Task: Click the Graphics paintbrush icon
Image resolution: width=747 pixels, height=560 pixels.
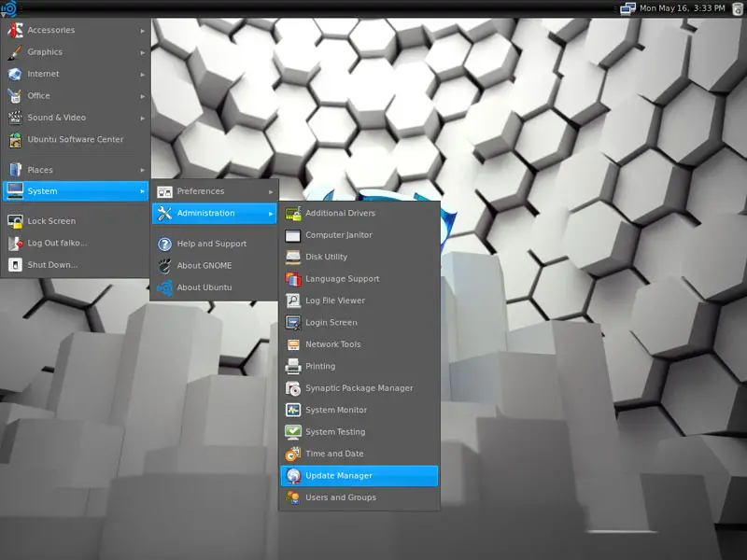Action: tap(15, 52)
